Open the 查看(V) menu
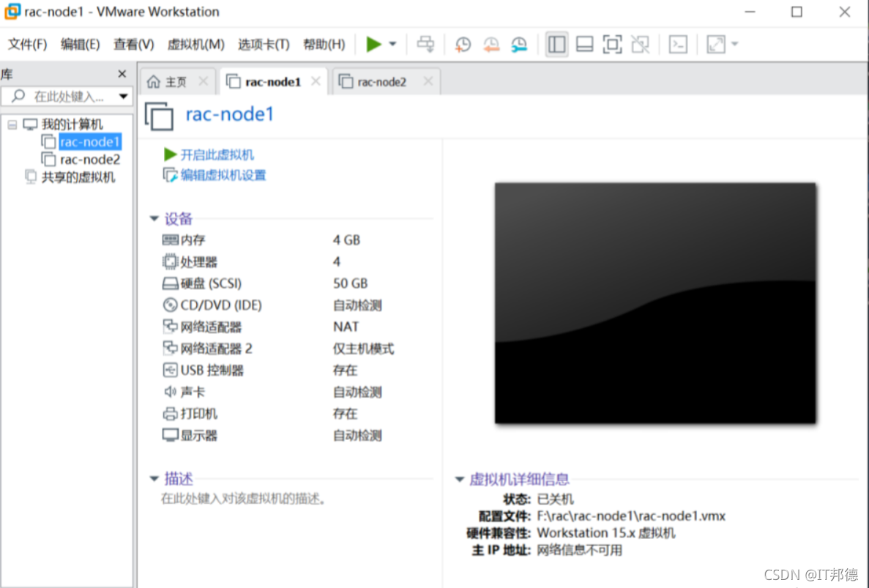The width and height of the screenshot is (869, 588). (133, 45)
